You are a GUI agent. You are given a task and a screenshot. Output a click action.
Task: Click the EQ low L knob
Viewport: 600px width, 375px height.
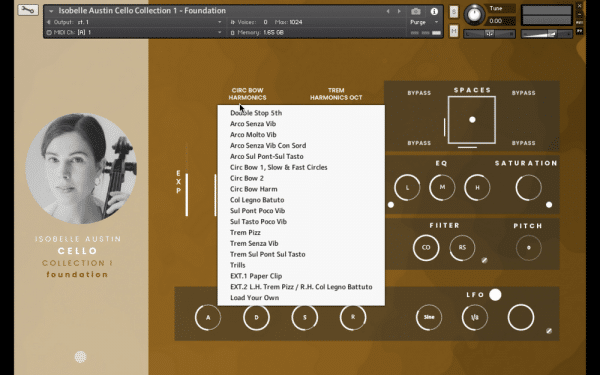[407, 188]
